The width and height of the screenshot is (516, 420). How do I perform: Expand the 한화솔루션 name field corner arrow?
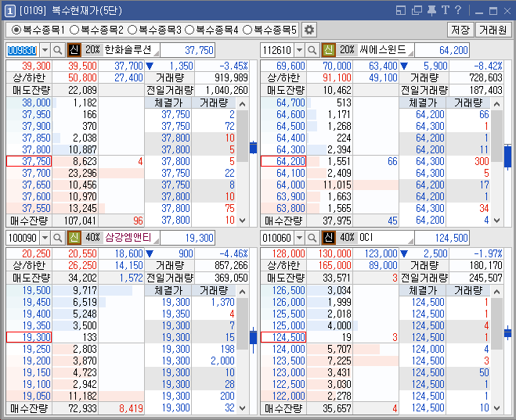(x=157, y=54)
